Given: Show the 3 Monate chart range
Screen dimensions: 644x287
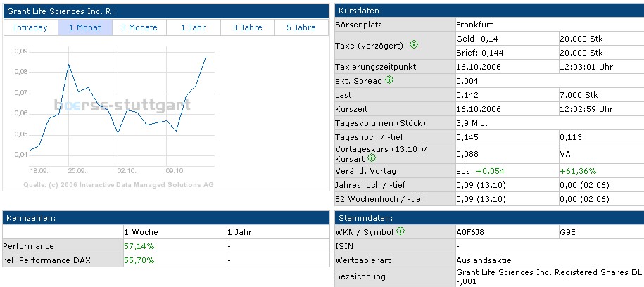Looking at the screenshot, I should tap(139, 27).
